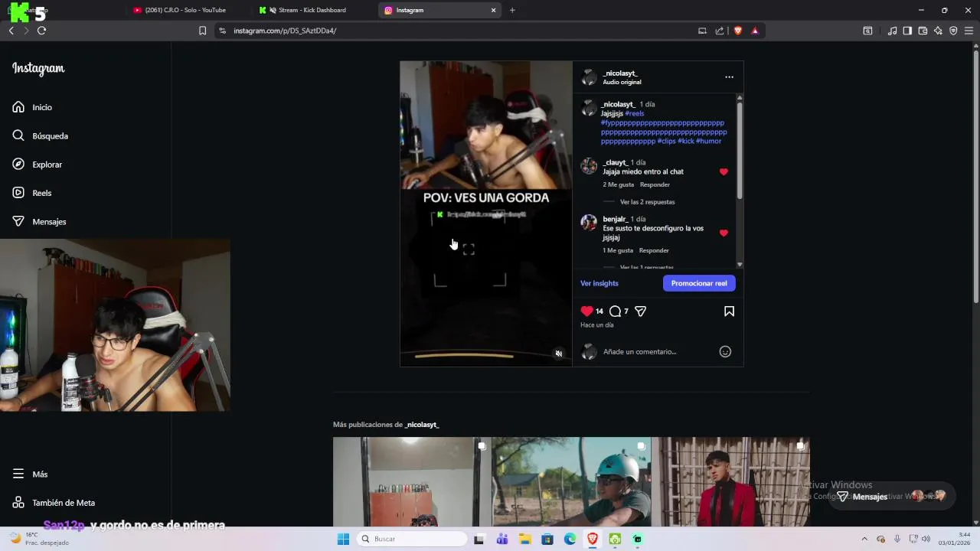
Task: Click the reel video progress bar
Action: pos(464,356)
